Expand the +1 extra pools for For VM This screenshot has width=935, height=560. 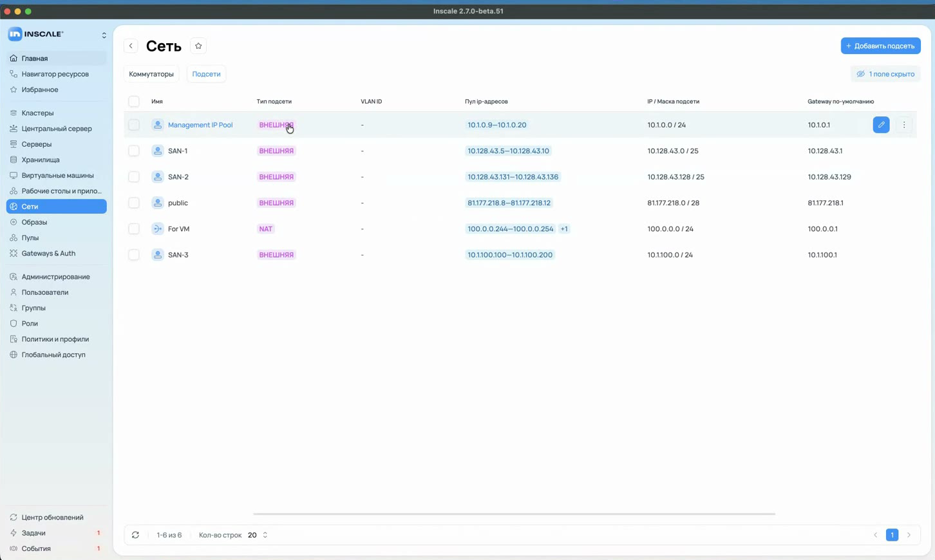[564, 229]
